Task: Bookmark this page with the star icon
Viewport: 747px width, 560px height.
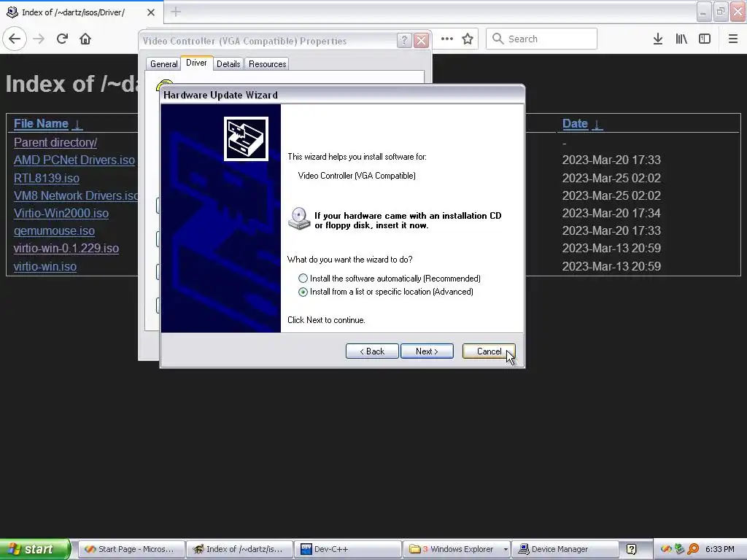Action: tap(468, 39)
